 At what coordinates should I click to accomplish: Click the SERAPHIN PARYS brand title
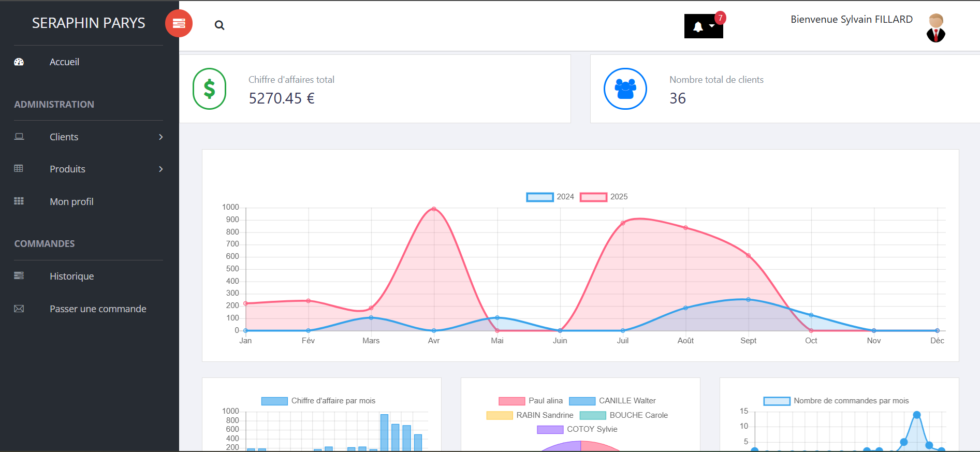click(89, 23)
